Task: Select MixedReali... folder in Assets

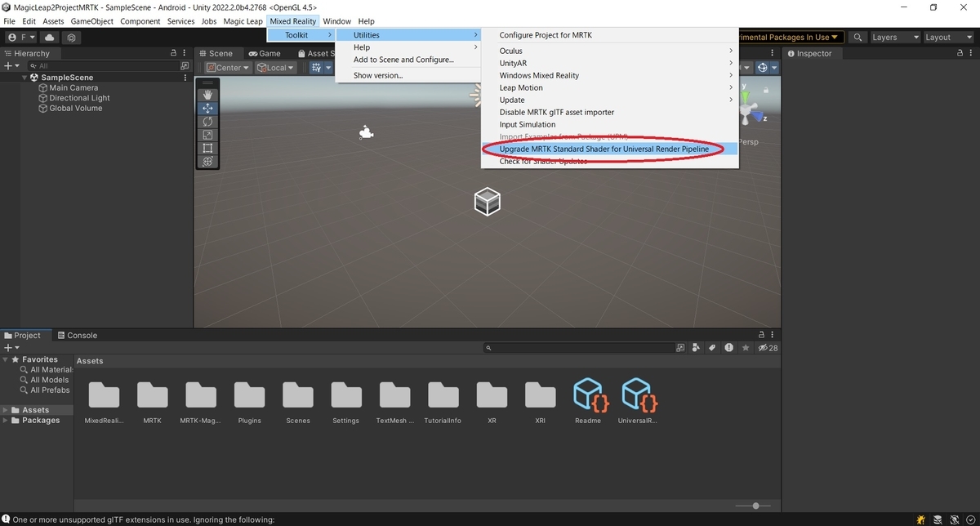Action: point(104,402)
